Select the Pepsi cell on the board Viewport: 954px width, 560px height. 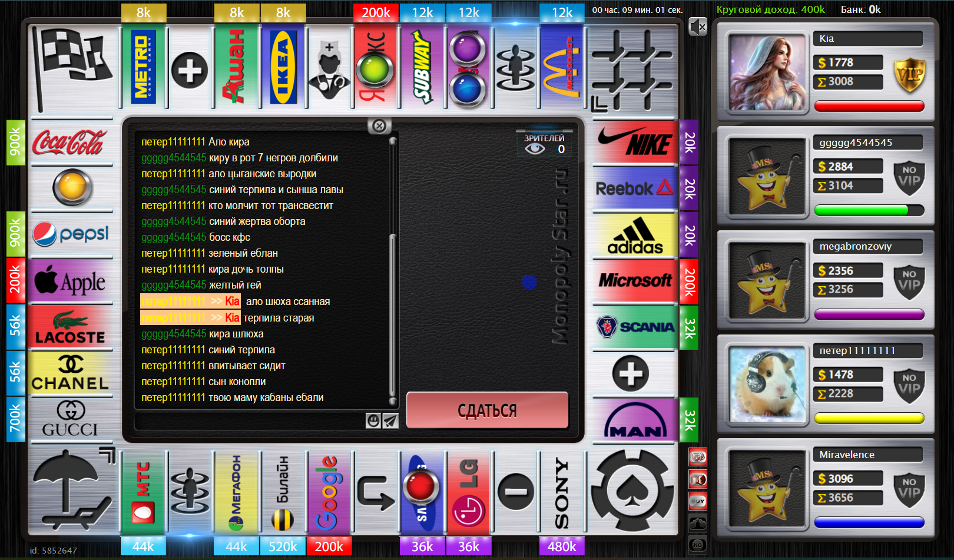pos(71,234)
